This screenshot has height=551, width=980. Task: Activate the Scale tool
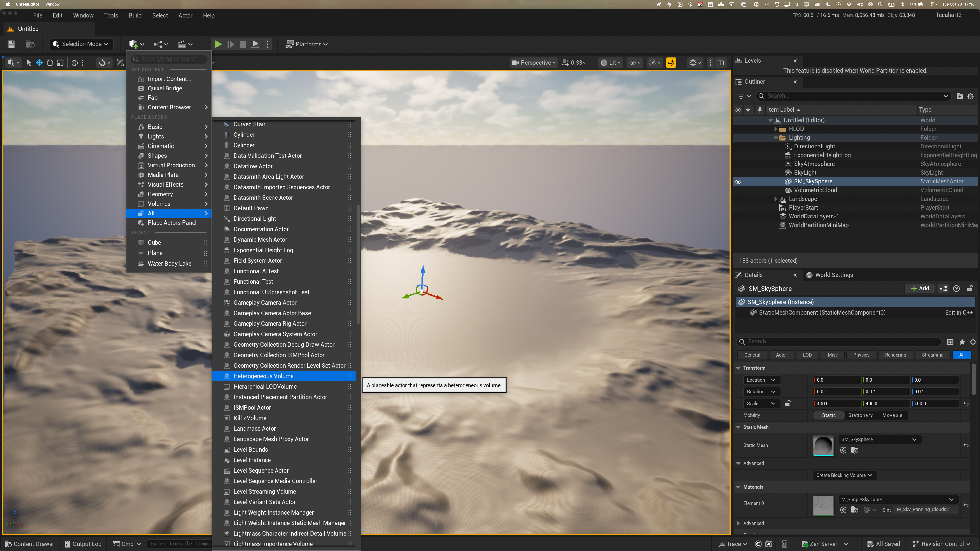[x=60, y=63]
